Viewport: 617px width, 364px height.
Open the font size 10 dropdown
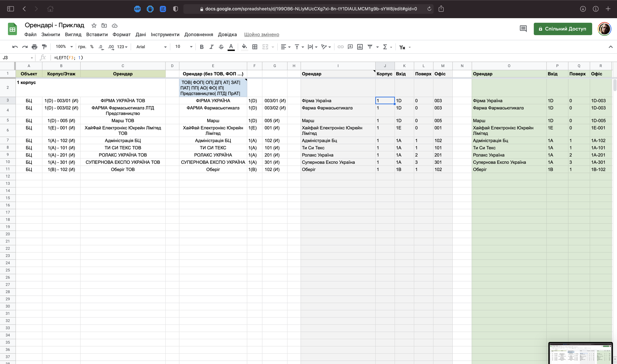184,47
